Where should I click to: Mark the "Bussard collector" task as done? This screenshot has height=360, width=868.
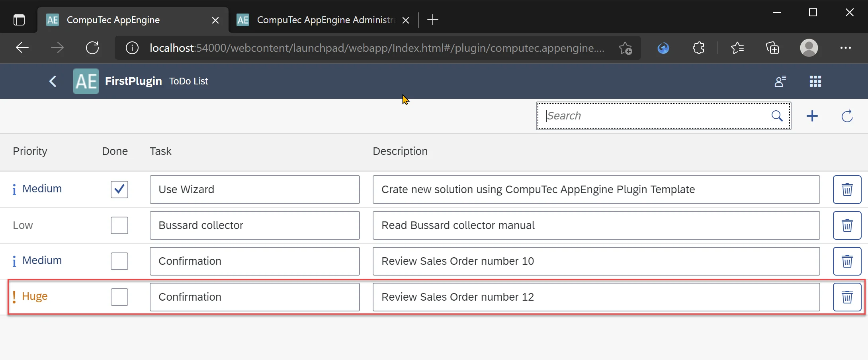119,225
